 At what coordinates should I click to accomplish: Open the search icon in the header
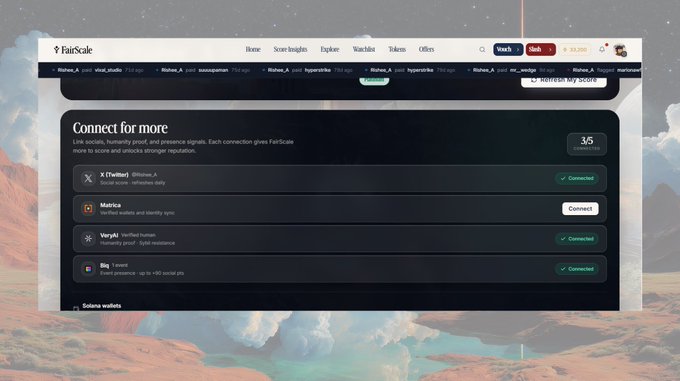pos(482,50)
